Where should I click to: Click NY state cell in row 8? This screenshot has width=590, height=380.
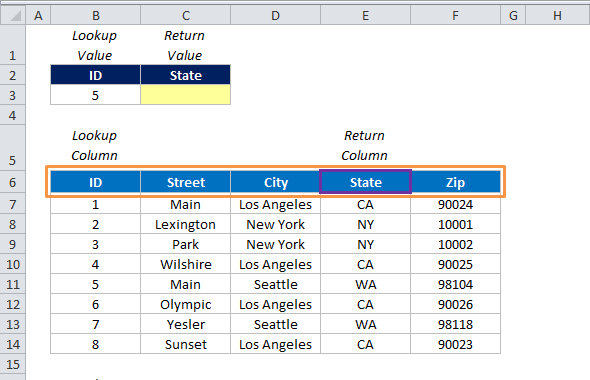pyautogui.click(x=365, y=224)
